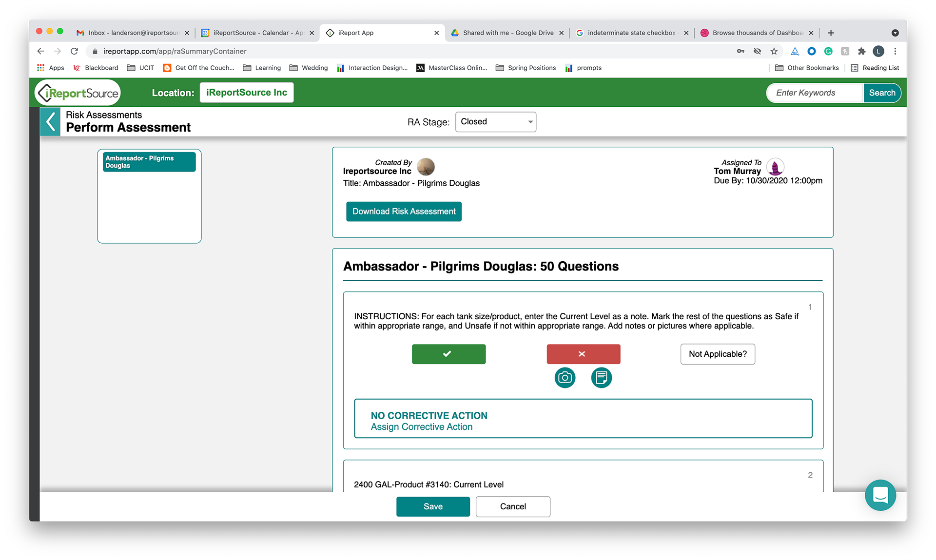Viewport: 936px width, 560px height.
Task: Bookmark this page with the star icon
Action: [x=774, y=51]
